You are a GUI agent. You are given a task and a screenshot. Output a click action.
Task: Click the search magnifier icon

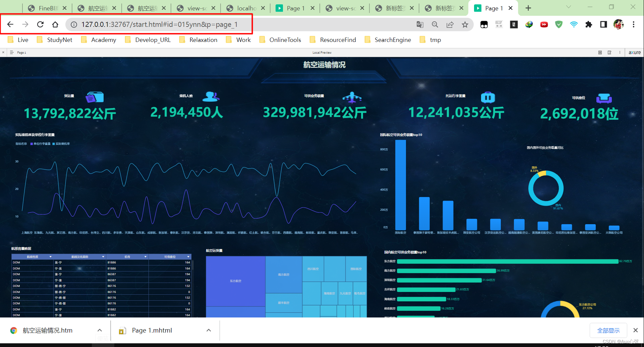pos(435,24)
